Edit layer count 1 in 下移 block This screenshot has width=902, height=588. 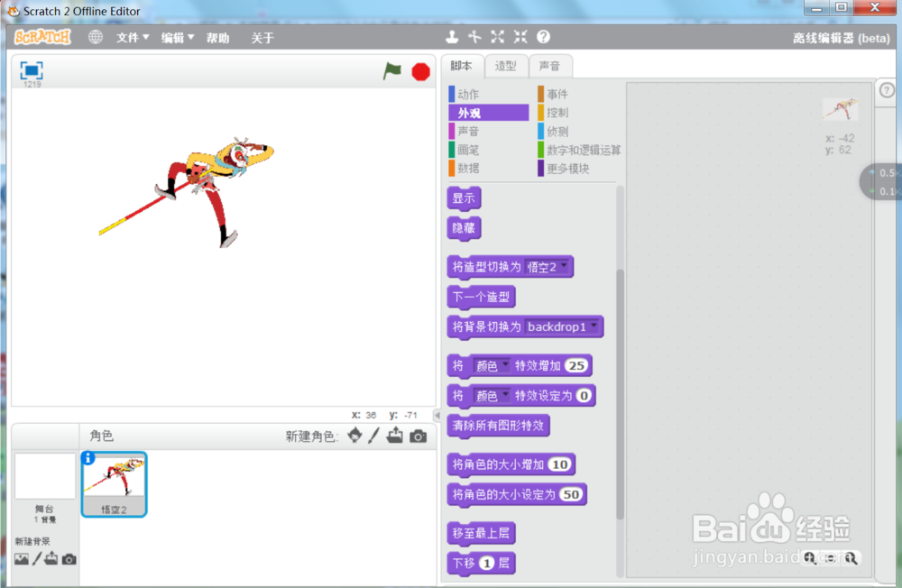[x=487, y=564]
